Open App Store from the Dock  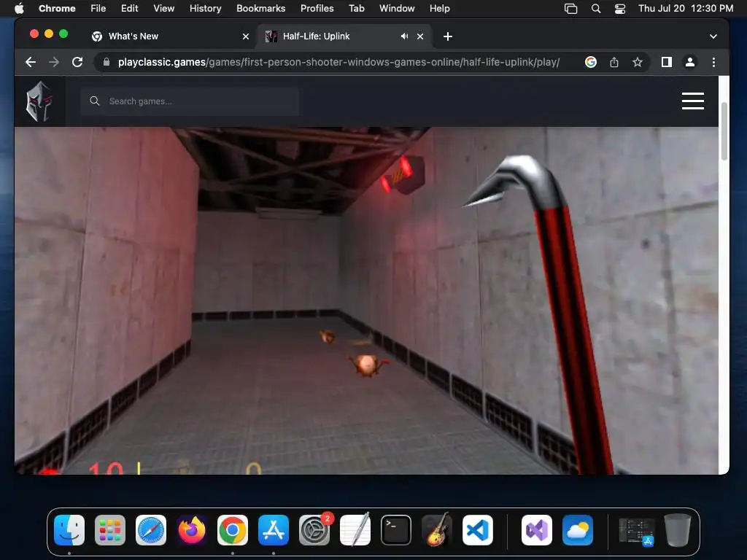(x=274, y=530)
